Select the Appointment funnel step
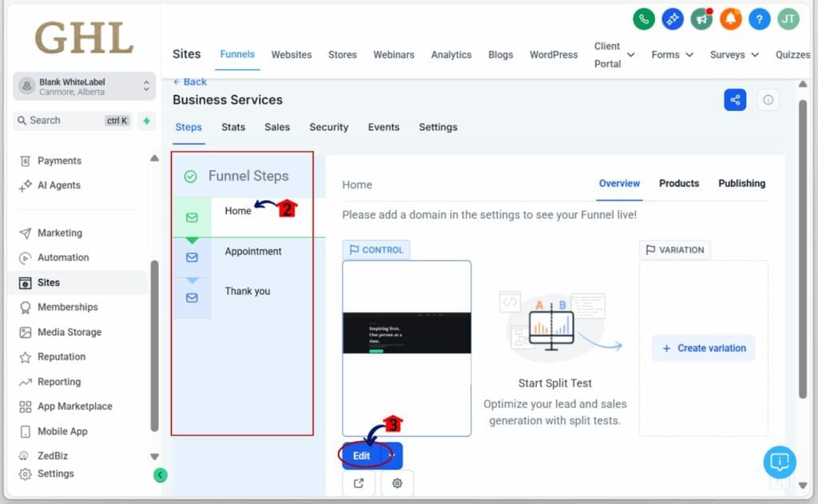818x504 pixels. [x=253, y=252]
